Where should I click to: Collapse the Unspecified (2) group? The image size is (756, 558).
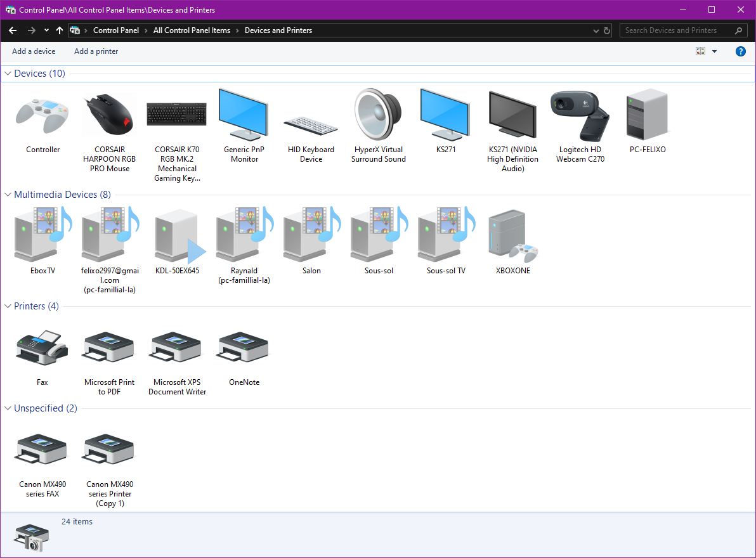pyautogui.click(x=8, y=408)
